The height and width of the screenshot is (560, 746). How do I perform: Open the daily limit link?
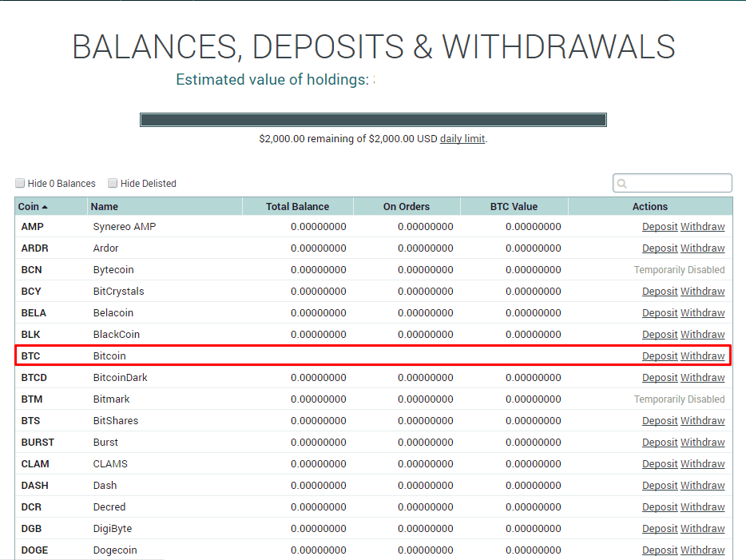click(x=462, y=138)
